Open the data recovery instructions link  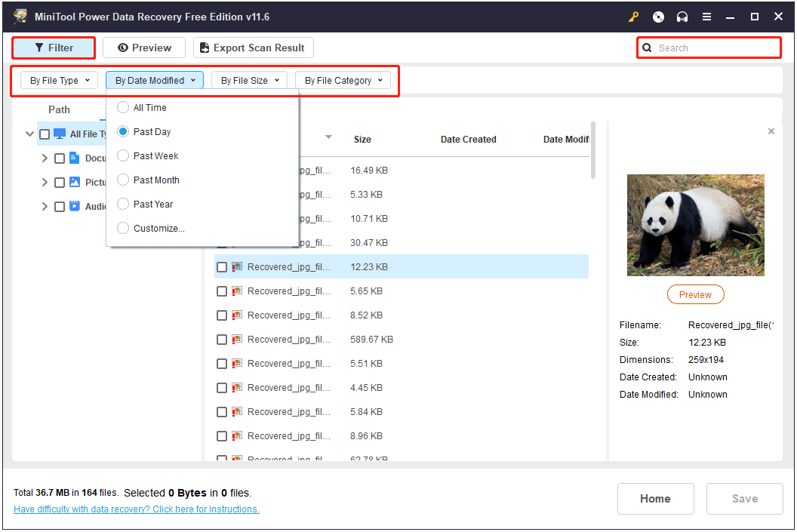[x=137, y=509]
